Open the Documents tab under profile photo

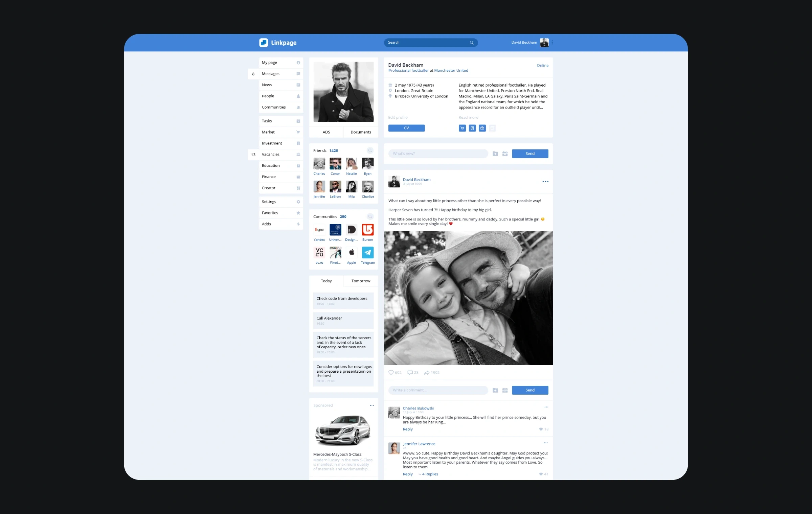click(x=361, y=132)
